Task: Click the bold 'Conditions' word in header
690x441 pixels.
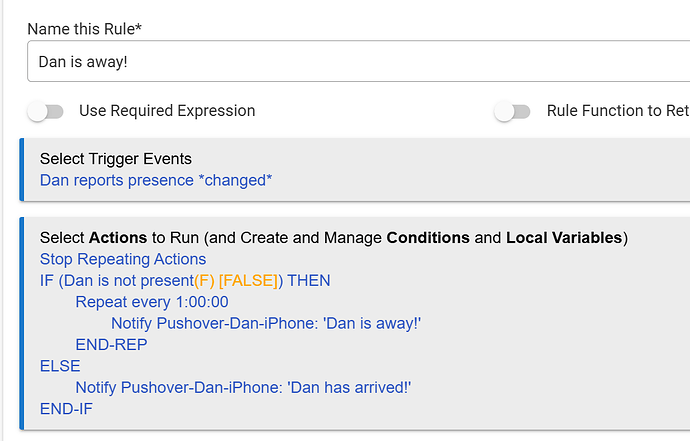Action: click(427, 238)
